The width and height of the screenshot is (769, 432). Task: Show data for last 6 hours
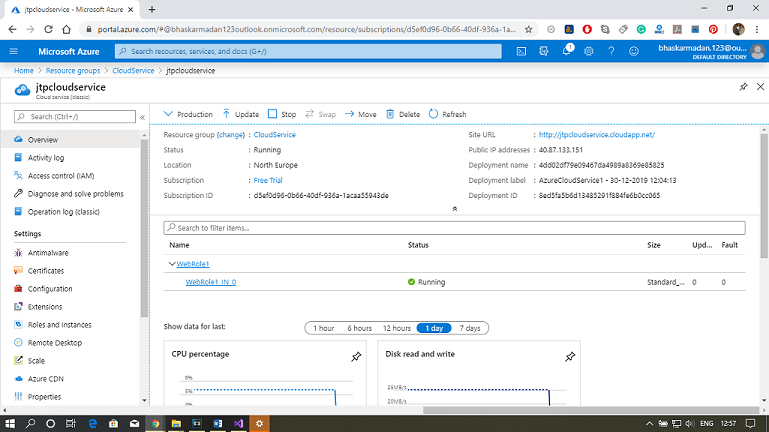(x=359, y=328)
